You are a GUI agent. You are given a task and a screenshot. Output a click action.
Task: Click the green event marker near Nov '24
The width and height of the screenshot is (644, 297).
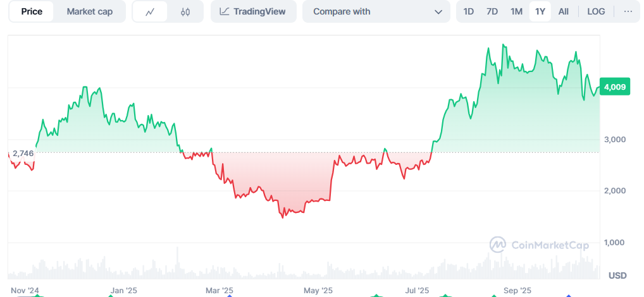37,295
